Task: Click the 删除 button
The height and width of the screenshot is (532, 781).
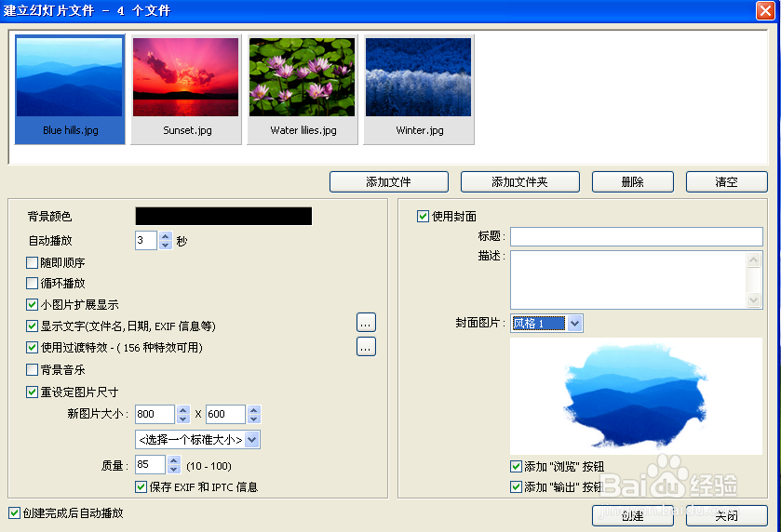Action: (x=633, y=181)
